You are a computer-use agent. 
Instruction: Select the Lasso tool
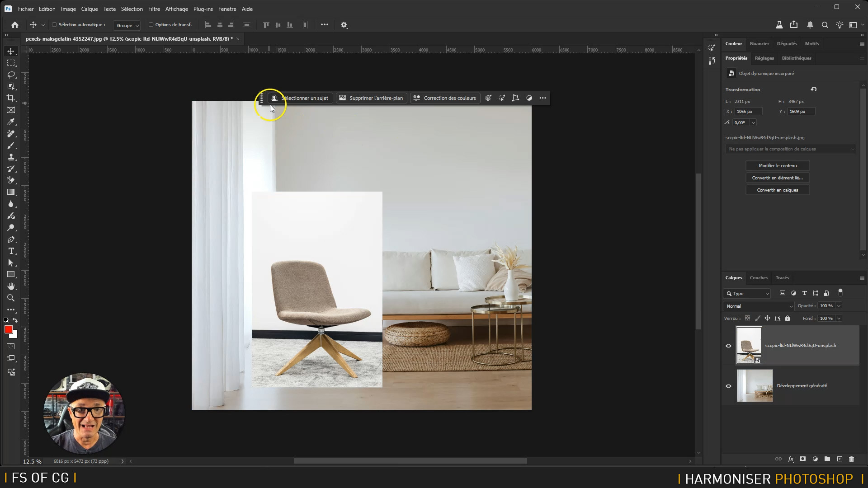[11, 75]
